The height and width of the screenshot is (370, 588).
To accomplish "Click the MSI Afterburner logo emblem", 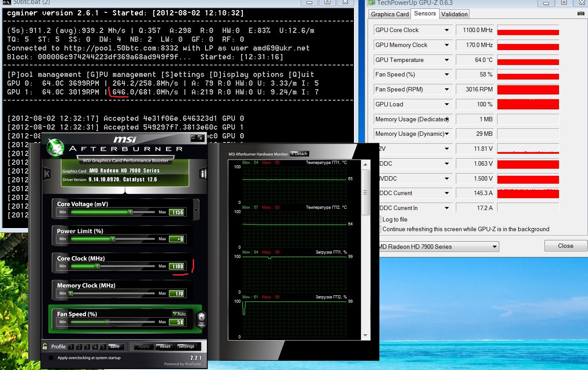I will click(x=56, y=147).
